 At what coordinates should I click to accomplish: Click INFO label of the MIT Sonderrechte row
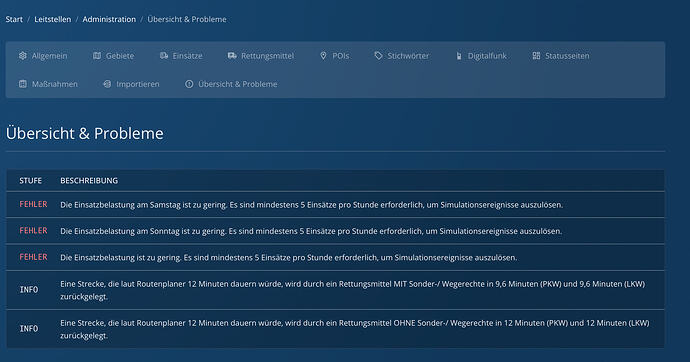29,290
